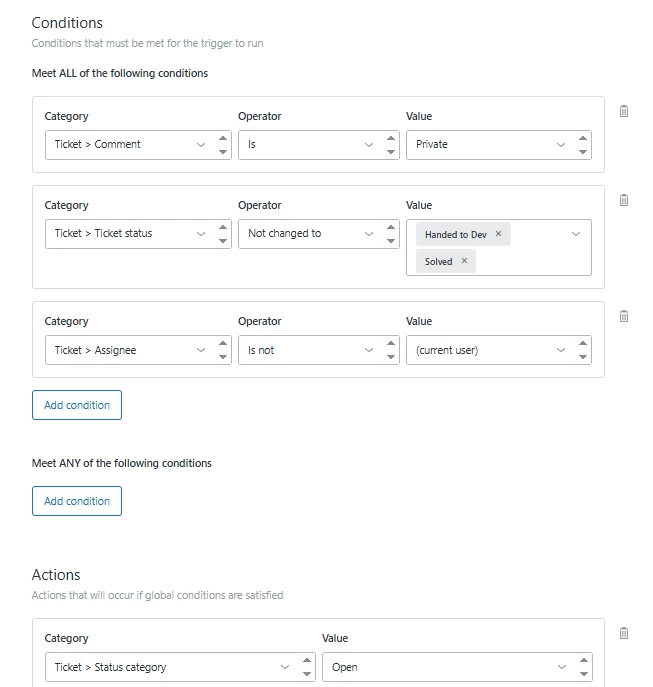Open the Ticket > Ticket status category dropdown
This screenshot has height=687, width=653.
[x=126, y=233]
